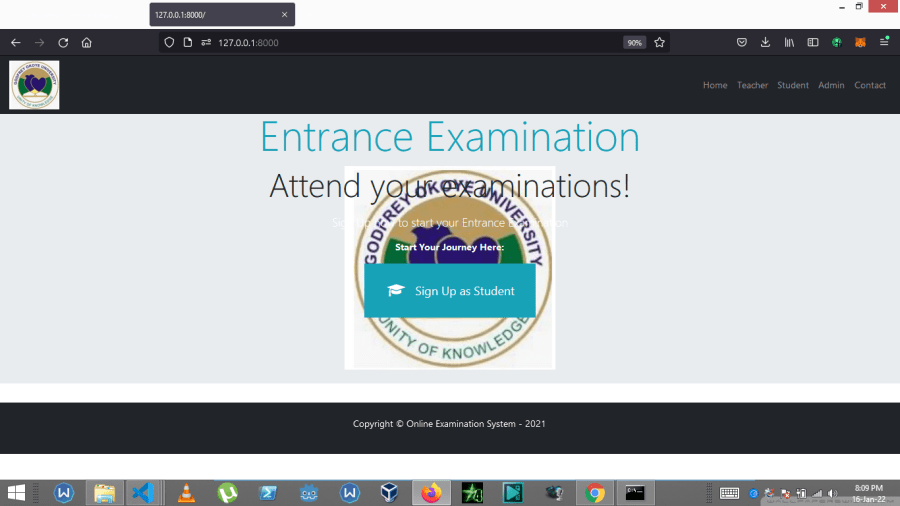Open the Teacher nav link
This screenshot has width=900, height=506.
tap(752, 85)
